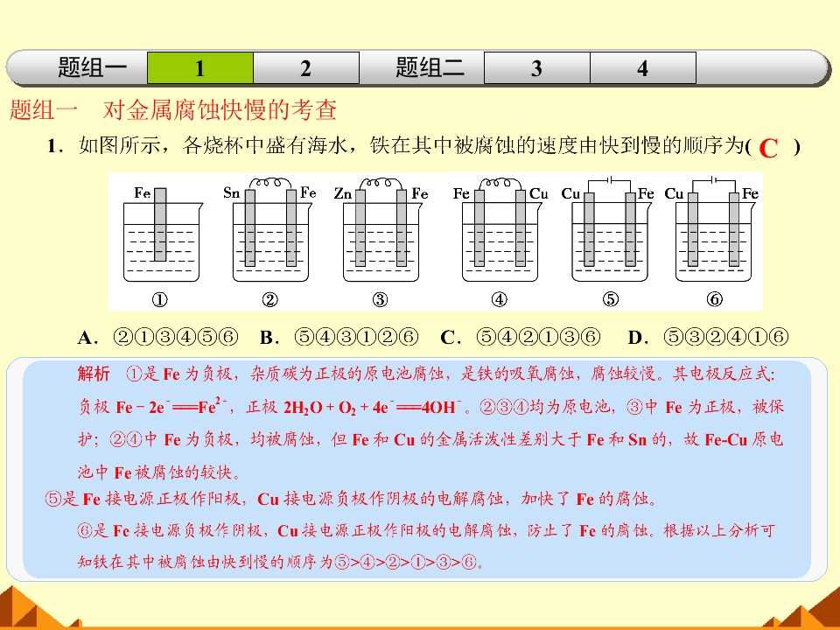Viewport: 840px width, 630px height.
Task: Click the question 1 stem text
Action: tap(423, 146)
